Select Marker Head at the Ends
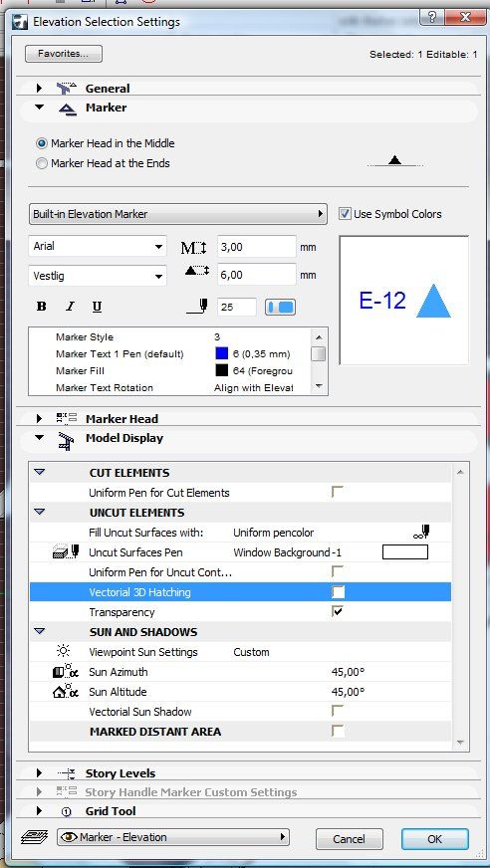Screen dimensions: 490x868 [42, 163]
